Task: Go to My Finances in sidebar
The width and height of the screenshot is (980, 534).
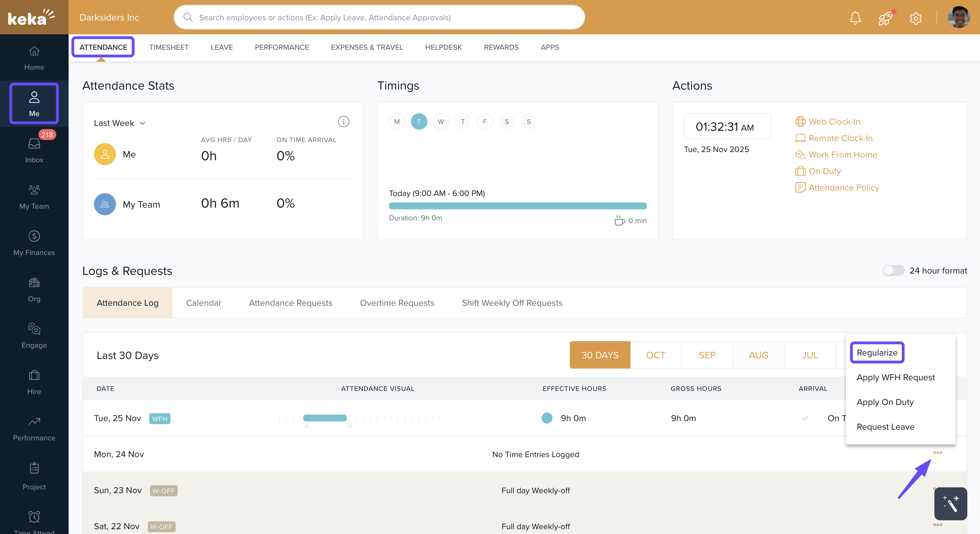Action: tap(34, 243)
